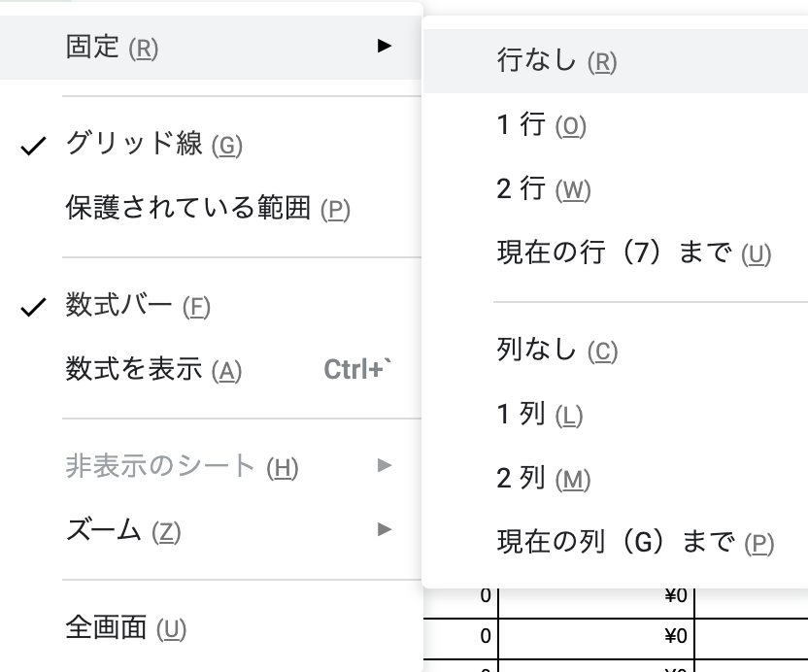The height and width of the screenshot is (672, 808).
Task: Expand ズーム submenu arrow
Action: [x=385, y=529]
